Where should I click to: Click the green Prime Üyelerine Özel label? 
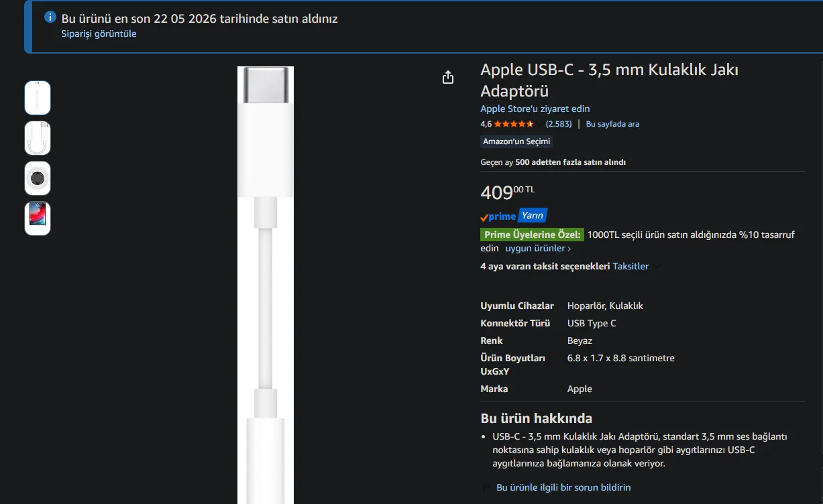532,235
